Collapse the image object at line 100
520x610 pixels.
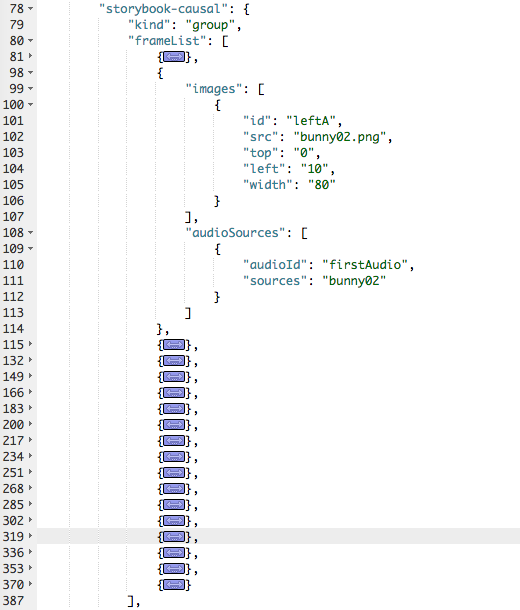pos(30,104)
